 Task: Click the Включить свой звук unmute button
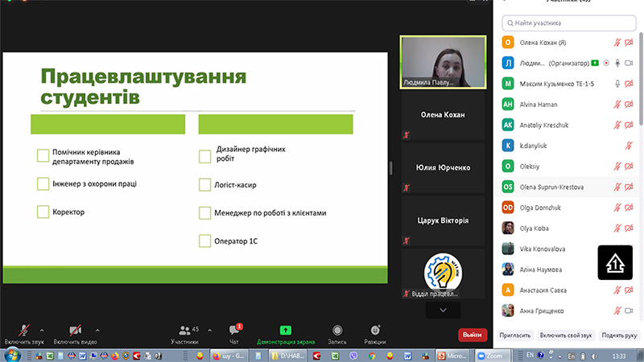pos(566,335)
